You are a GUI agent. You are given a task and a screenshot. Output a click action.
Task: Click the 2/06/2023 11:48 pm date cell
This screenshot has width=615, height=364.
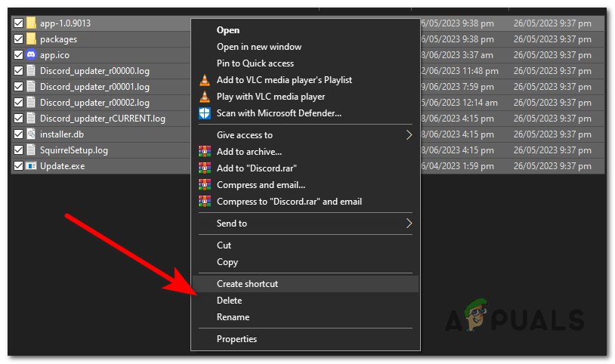(459, 71)
